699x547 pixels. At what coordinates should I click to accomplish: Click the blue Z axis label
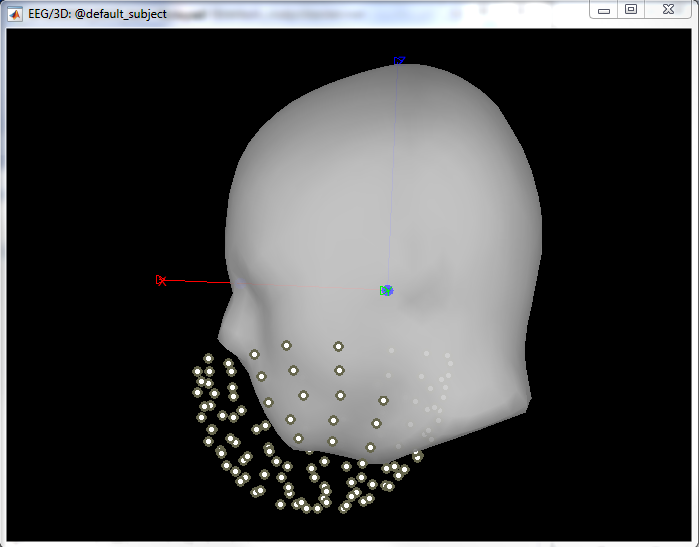399,60
